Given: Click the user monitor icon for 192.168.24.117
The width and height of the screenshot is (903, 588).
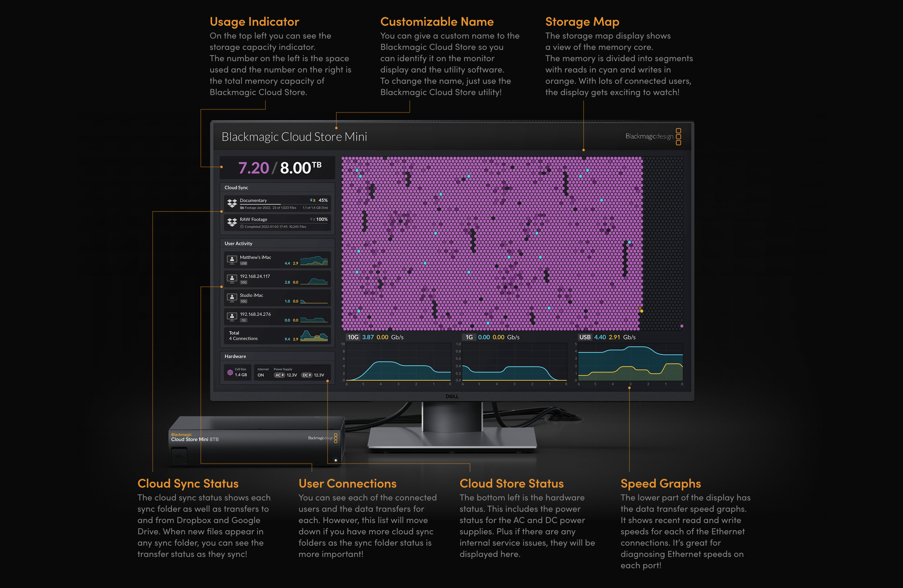Looking at the screenshot, I should click(x=232, y=279).
